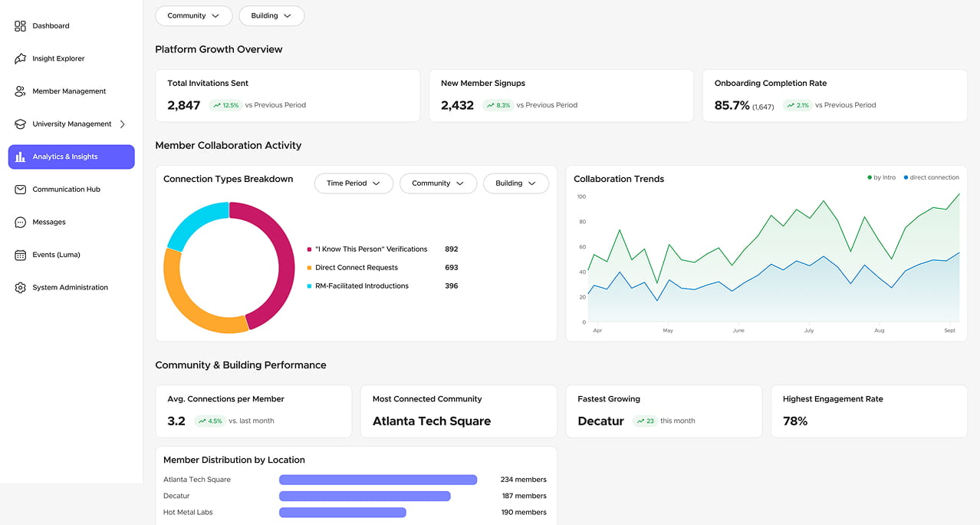Open the top Community filter dropdown
Image resolution: width=980 pixels, height=525 pixels.
click(193, 15)
